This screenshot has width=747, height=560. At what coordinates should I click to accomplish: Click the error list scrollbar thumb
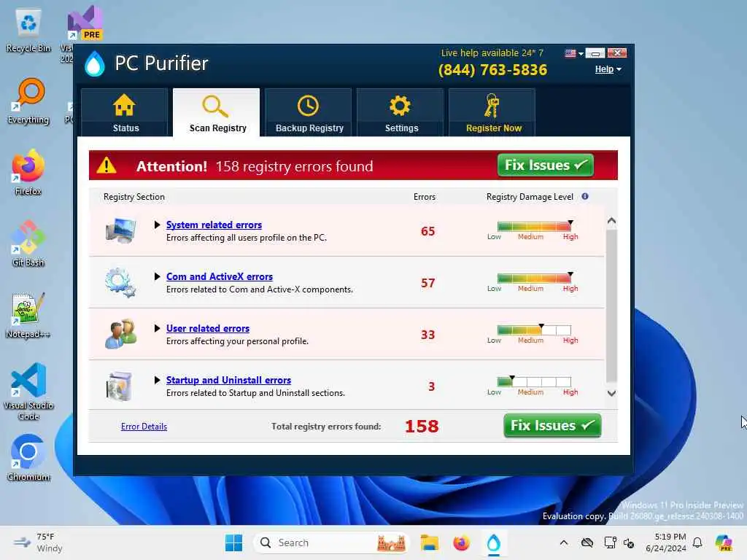click(612, 306)
